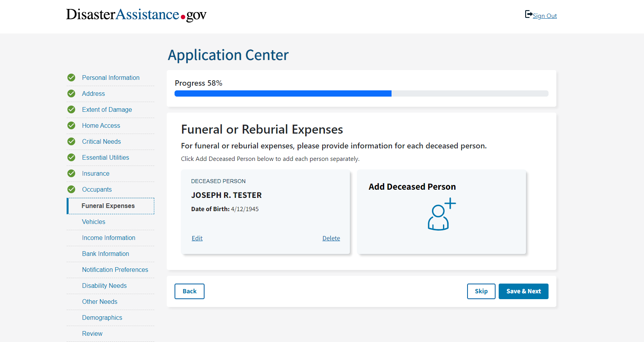644x342 pixels.
Task: Navigate to Notification Preferences
Action: (115, 270)
